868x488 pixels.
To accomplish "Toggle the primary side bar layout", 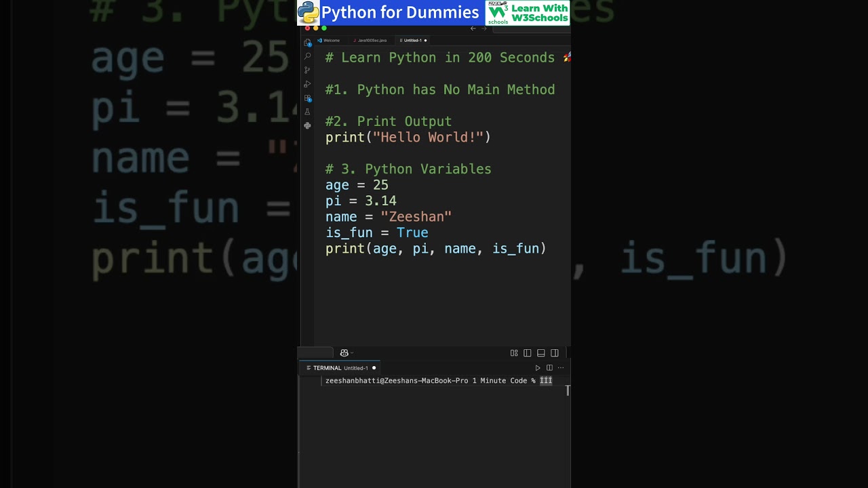I will click(x=528, y=353).
